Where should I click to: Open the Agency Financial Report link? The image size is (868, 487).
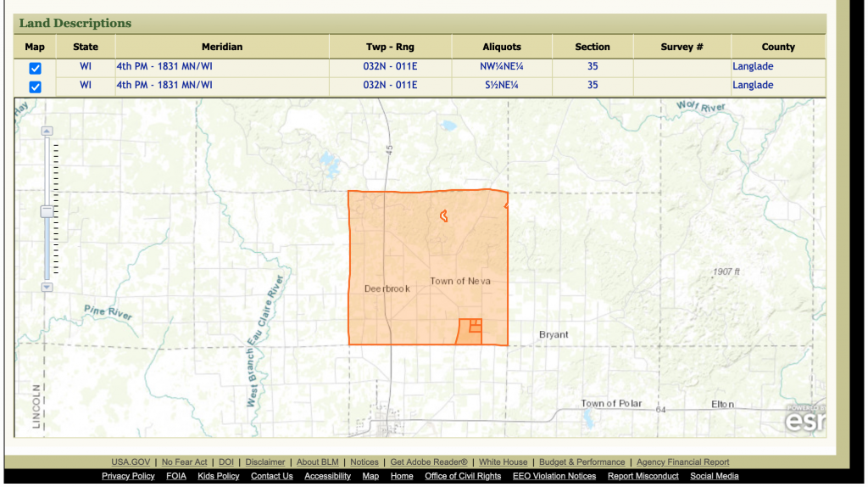pos(682,462)
